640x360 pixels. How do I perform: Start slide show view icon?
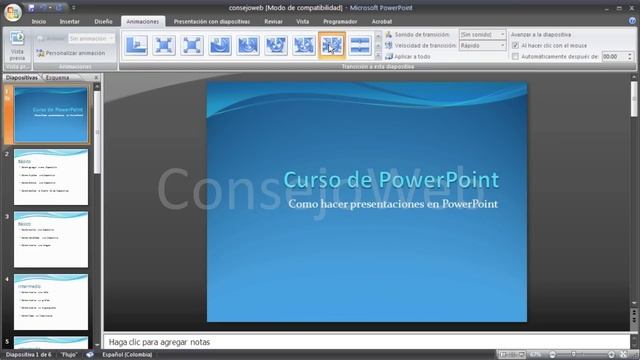522,355
